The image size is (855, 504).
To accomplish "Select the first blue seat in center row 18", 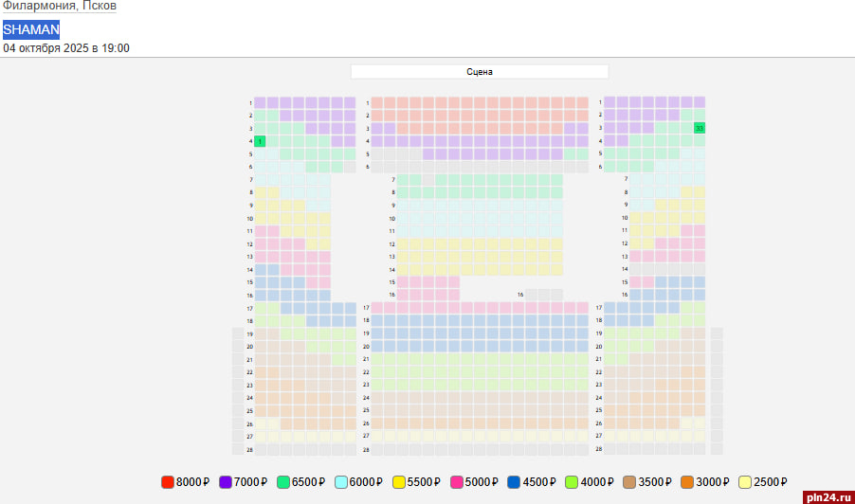I will 377,321.
